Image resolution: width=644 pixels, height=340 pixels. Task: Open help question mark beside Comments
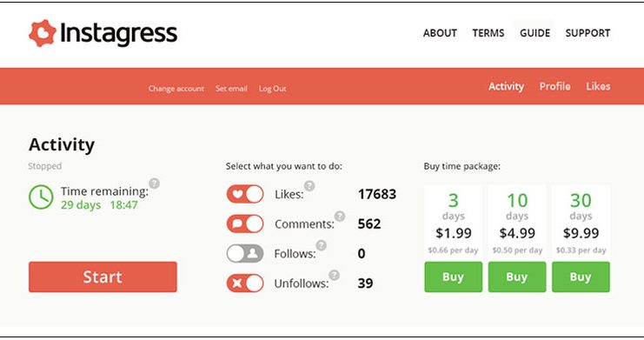(x=340, y=217)
